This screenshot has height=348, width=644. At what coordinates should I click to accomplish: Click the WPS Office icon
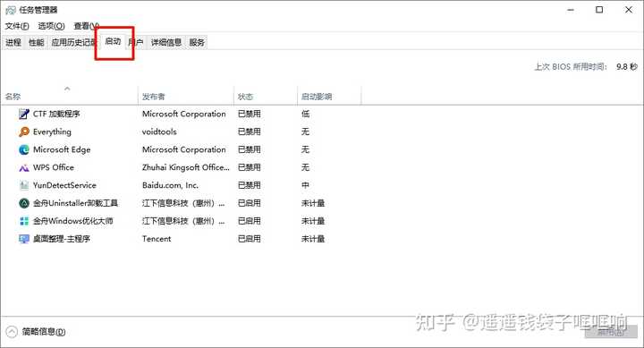24,167
